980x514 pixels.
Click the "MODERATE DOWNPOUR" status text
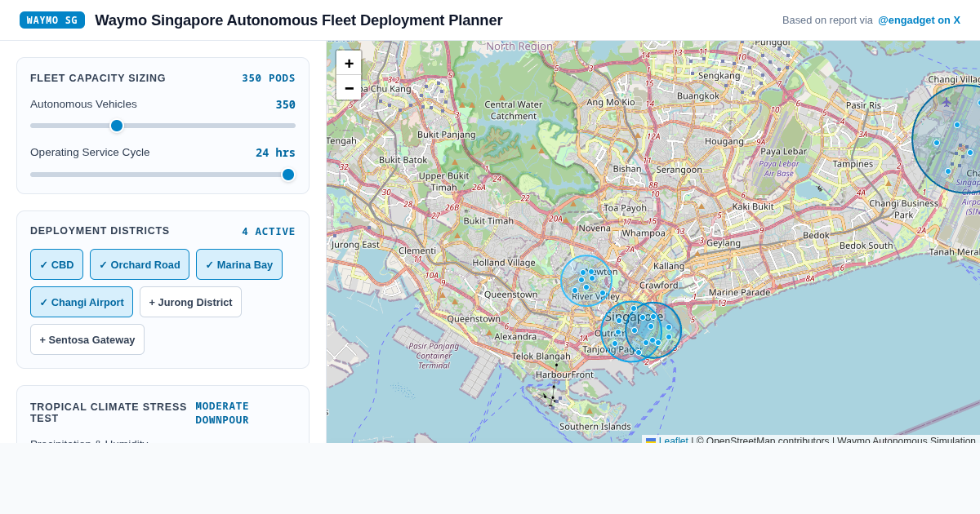222,413
